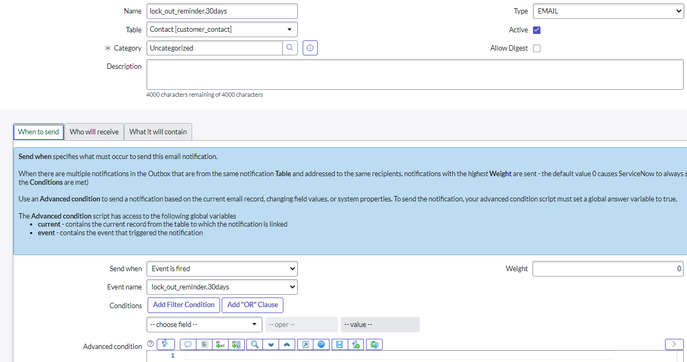This screenshot has height=362, width=687.
Task: Click the Weight input field
Action: point(608,269)
